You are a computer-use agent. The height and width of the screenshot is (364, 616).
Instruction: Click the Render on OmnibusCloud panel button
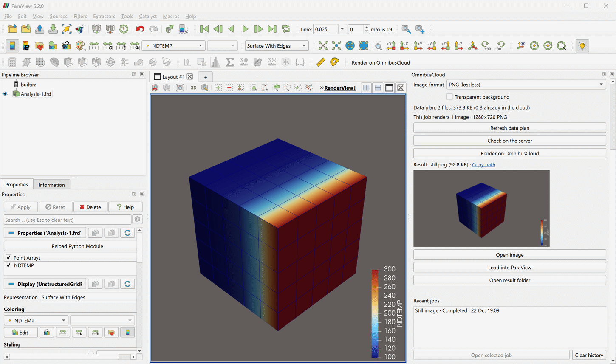click(x=509, y=153)
